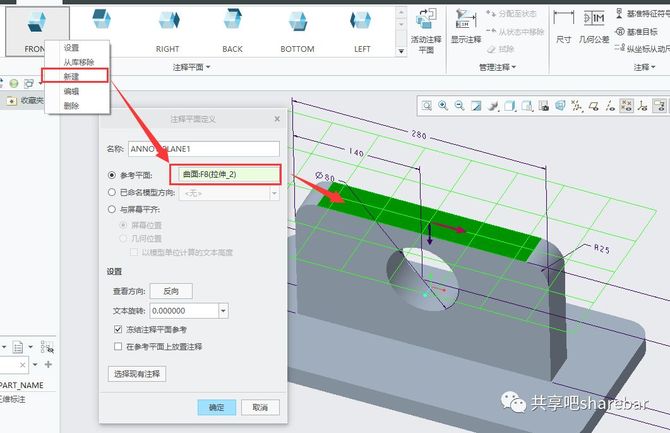The image size is (670, 433).
Task: Toggle datum plane display icon
Action: 594,106
